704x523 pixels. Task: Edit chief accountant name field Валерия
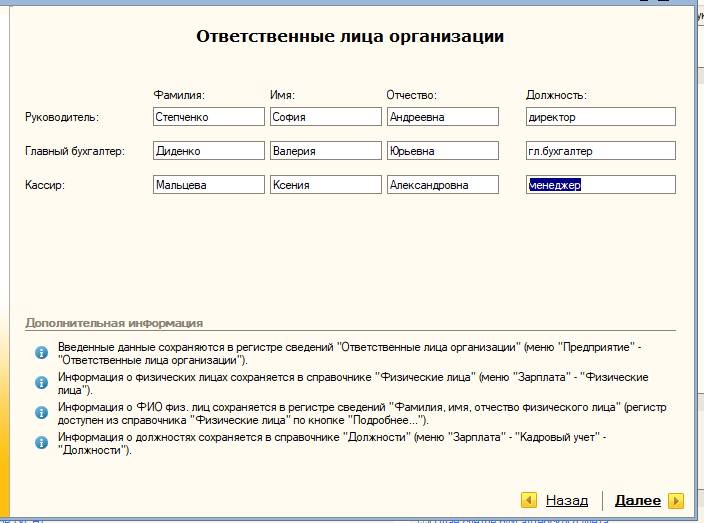coord(326,151)
